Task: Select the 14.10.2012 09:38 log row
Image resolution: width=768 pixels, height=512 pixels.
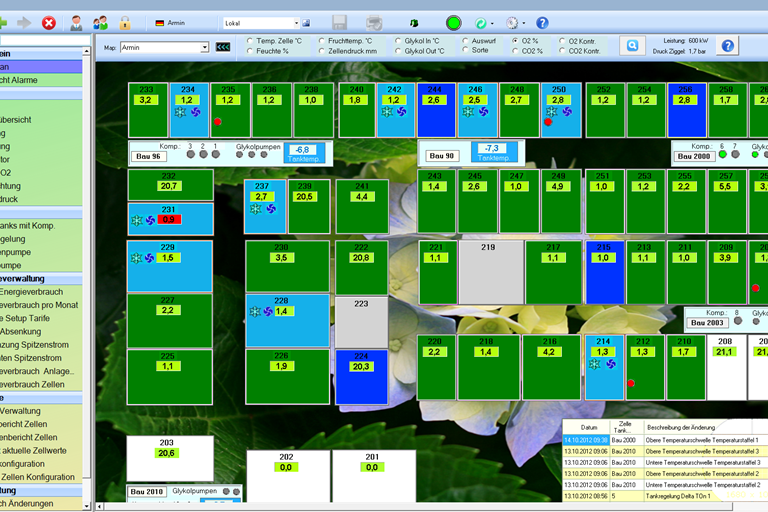Action: (665, 440)
